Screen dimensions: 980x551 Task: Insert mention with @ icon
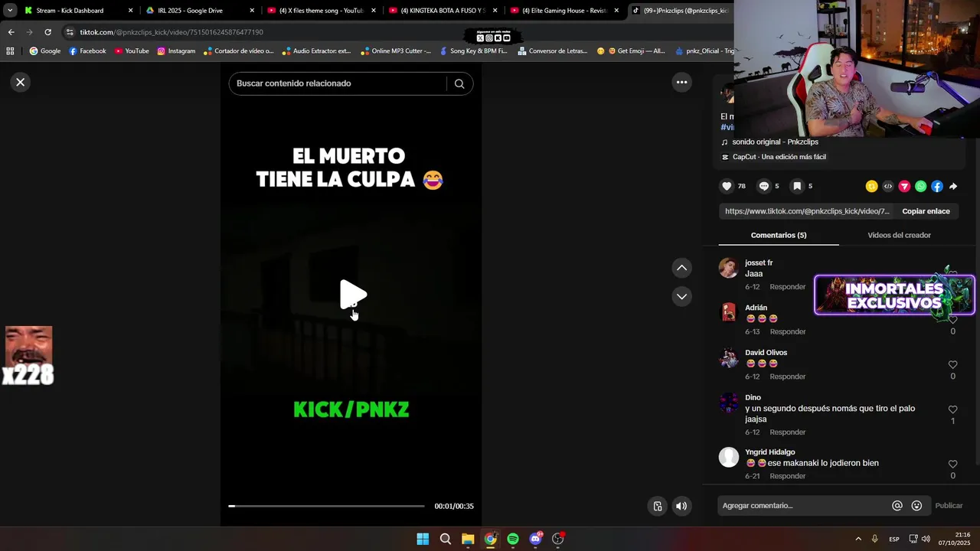[897, 506]
